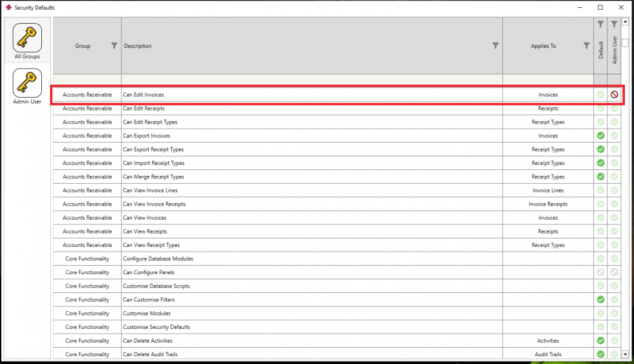Select the Can Edit Receipts row text
634x364 pixels.
144,109
